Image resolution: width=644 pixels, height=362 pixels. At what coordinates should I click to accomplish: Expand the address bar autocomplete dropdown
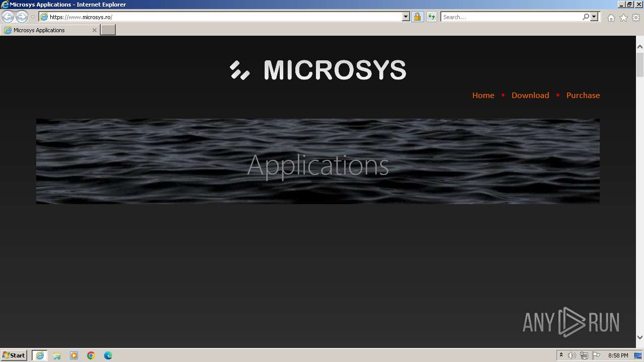(x=406, y=17)
